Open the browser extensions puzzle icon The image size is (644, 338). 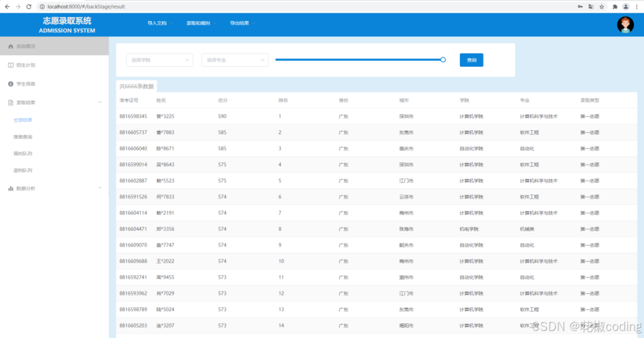(615, 6)
